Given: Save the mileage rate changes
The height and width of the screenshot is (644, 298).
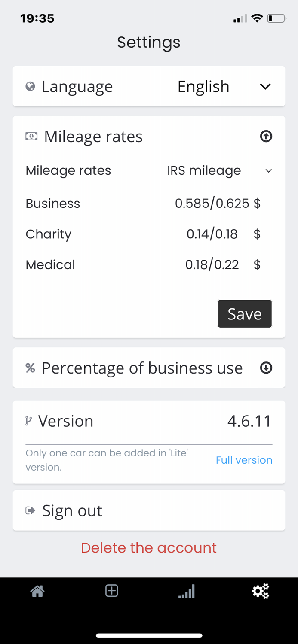Looking at the screenshot, I should [244, 314].
